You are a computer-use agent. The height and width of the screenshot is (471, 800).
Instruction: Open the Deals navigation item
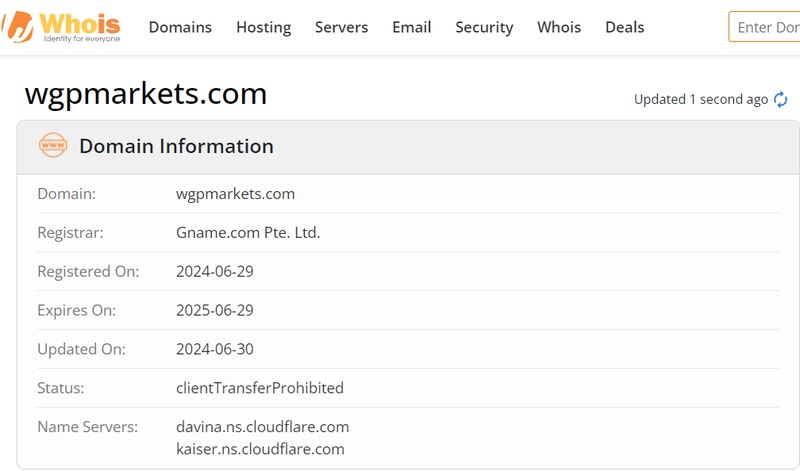[x=624, y=27]
